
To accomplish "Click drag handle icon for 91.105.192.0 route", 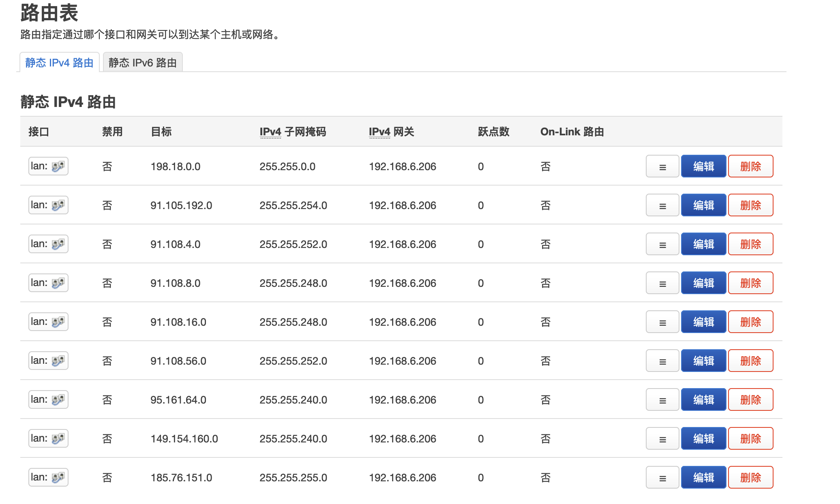I will point(662,205).
